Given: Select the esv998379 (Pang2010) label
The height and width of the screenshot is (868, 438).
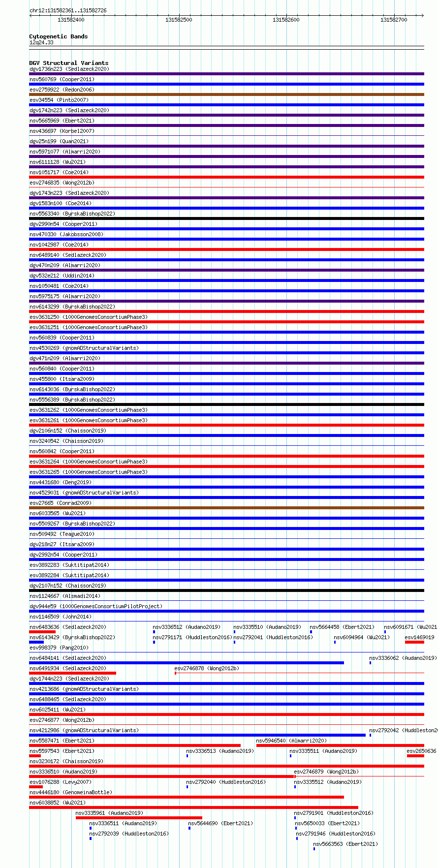Looking at the screenshot, I should point(59,648).
